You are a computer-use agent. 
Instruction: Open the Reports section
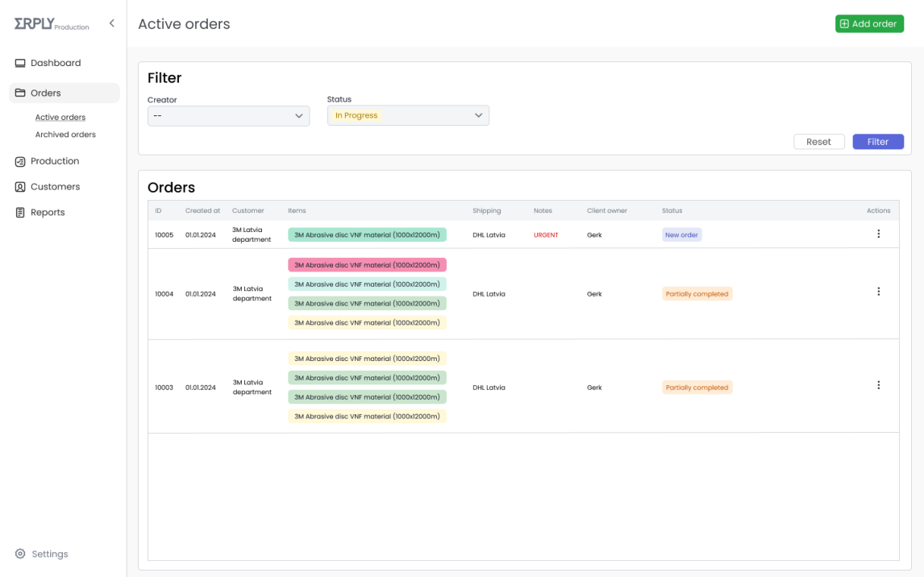(x=48, y=213)
